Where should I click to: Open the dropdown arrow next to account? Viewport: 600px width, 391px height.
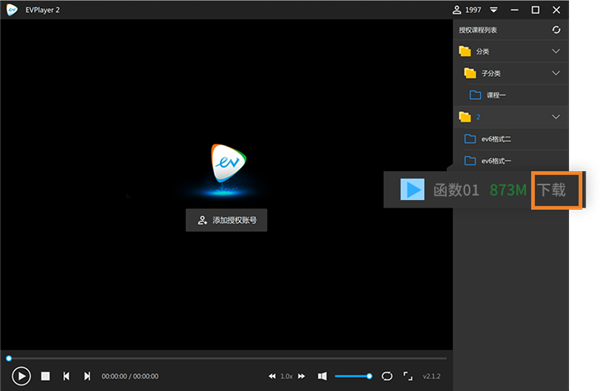click(x=494, y=10)
